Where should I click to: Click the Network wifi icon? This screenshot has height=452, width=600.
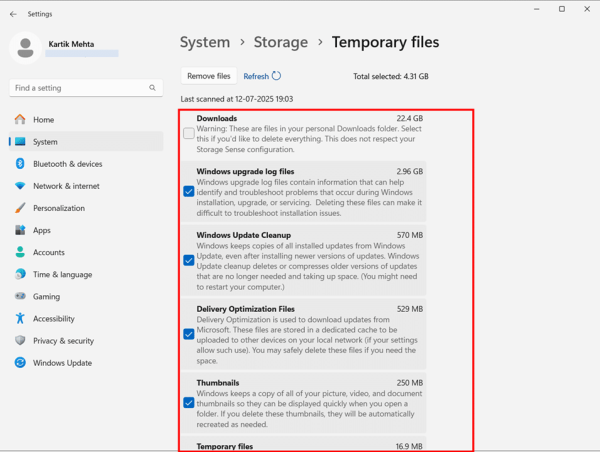(x=20, y=186)
